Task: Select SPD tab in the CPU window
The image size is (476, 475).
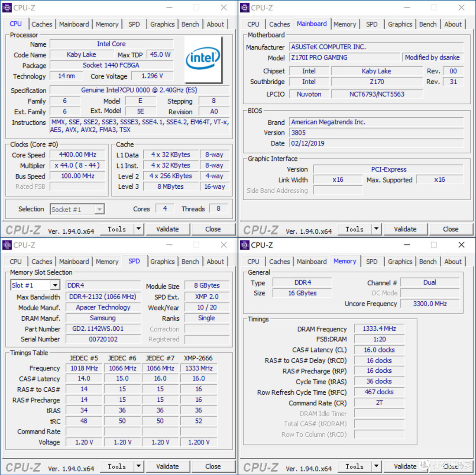Action: point(134,24)
